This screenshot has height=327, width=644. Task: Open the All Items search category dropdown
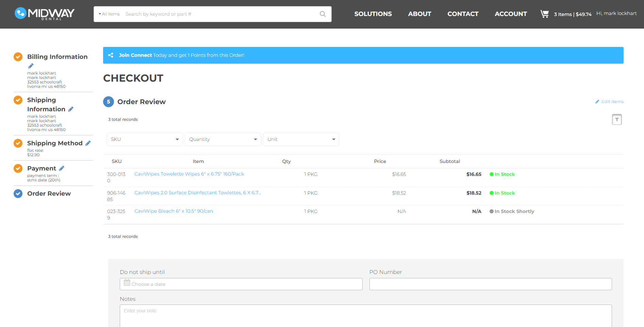click(x=109, y=14)
